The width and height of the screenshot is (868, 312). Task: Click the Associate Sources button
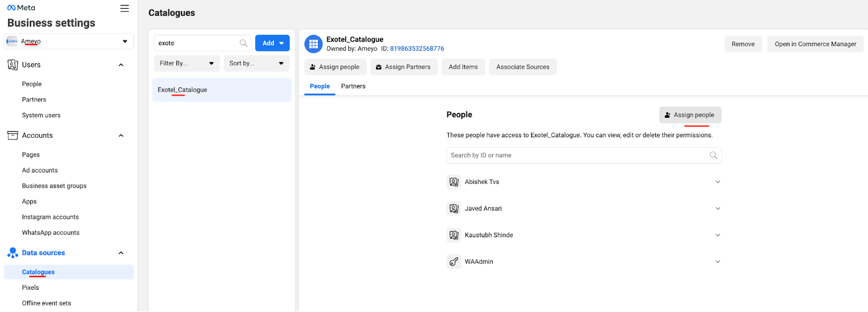click(x=523, y=67)
